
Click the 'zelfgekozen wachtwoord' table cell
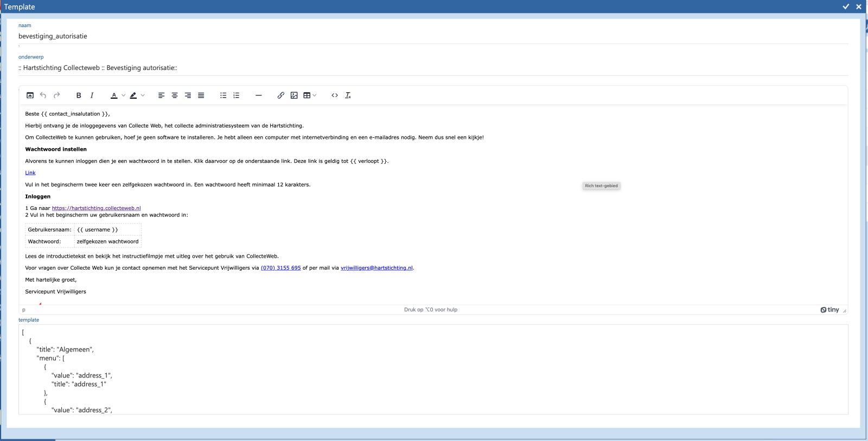107,241
